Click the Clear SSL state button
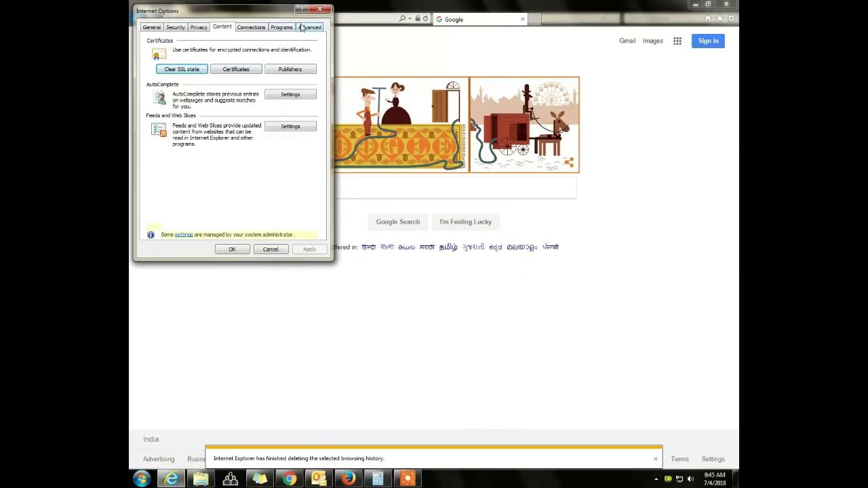The image size is (868, 488). tap(182, 69)
